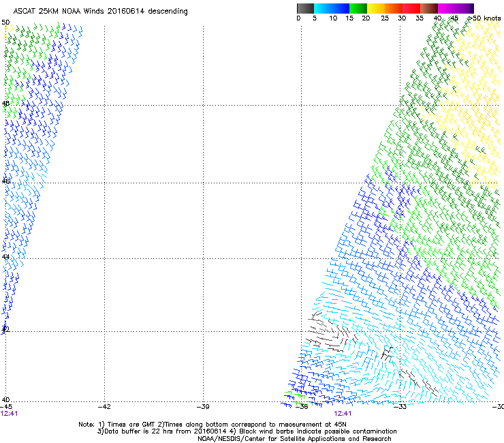Click the longitude label -39
Image resolution: width=504 pixels, height=443 pixels.
coord(203,407)
